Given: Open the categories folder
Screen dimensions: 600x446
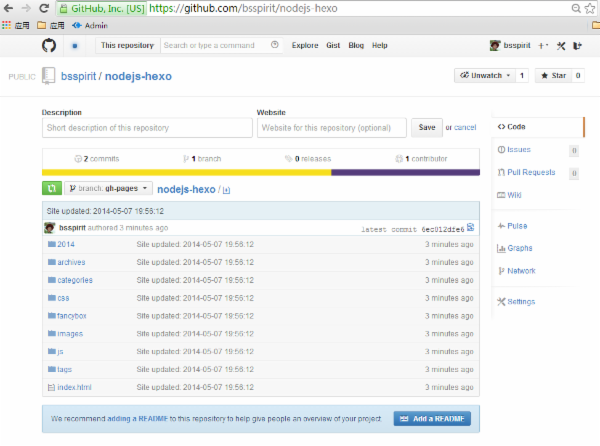Looking at the screenshot, I should [x=75, y=280].
